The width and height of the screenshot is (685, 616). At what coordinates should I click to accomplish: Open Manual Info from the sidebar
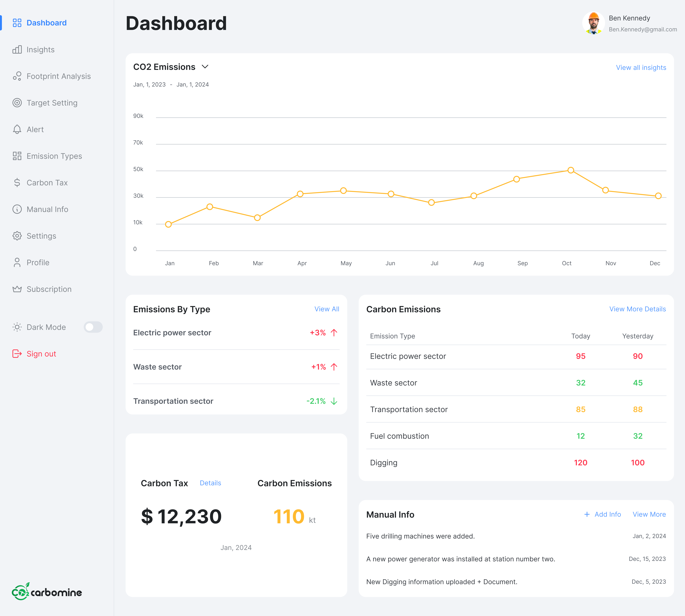[47, 209]
